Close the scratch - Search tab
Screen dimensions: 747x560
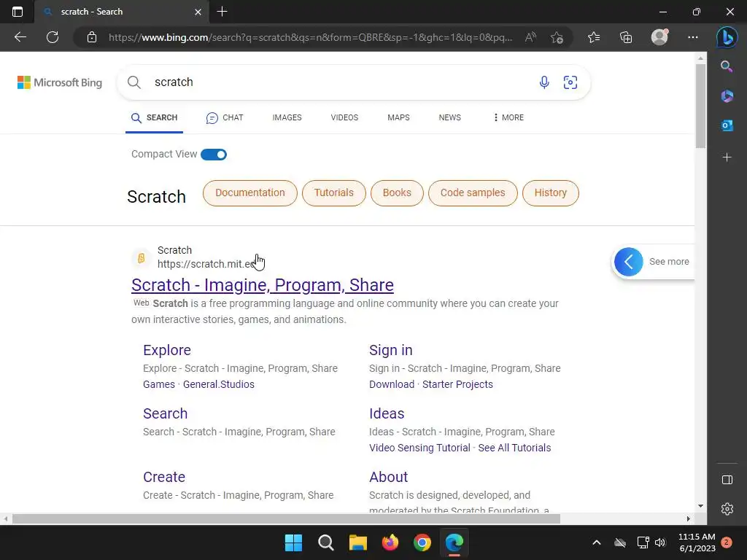(198, 12)
